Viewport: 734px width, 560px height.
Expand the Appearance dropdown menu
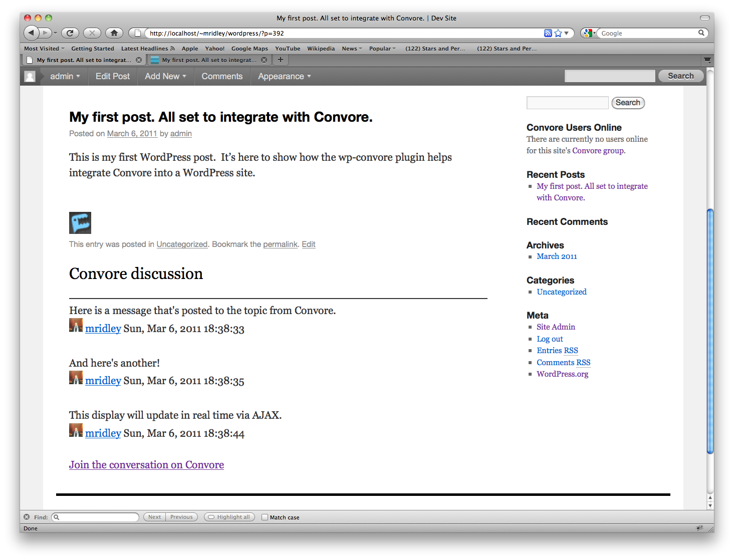click(x=285, y=76)
